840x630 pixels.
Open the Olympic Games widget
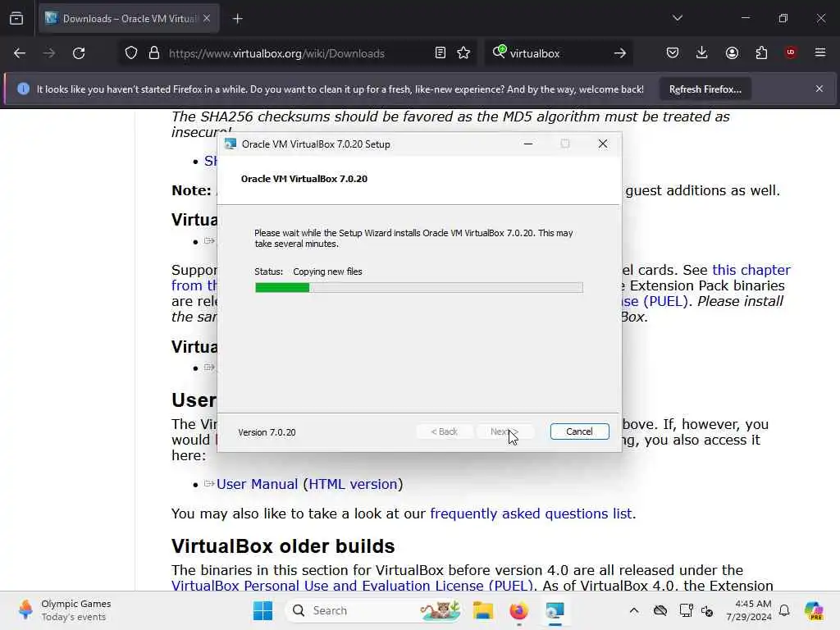tap(64, 610)
